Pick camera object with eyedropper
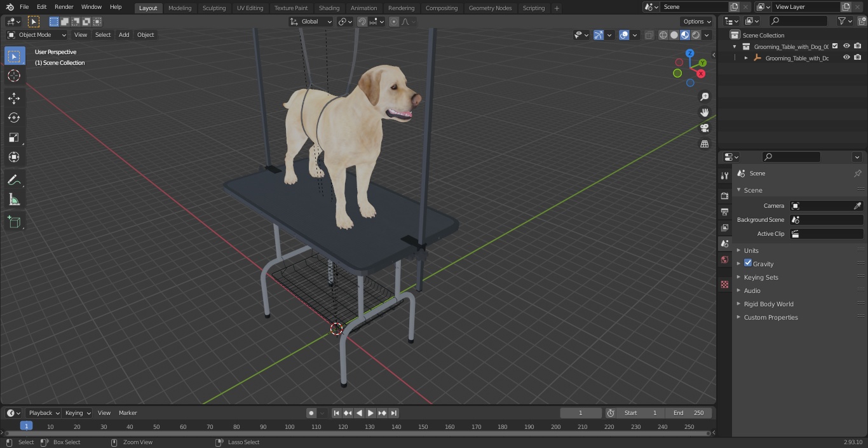This screenshot has width=868, height=448. coord(857,206)
